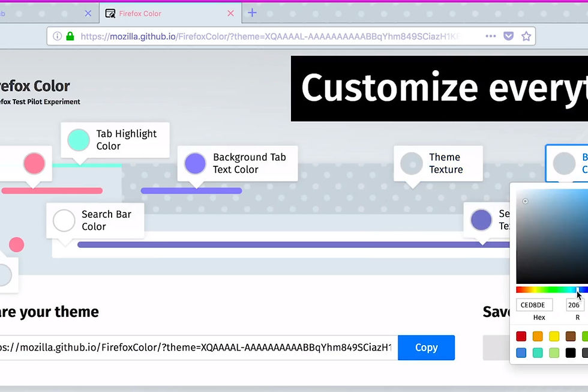Open a new tab with the plus button
This screenshot has height=392, width=588.
(252, 13)
